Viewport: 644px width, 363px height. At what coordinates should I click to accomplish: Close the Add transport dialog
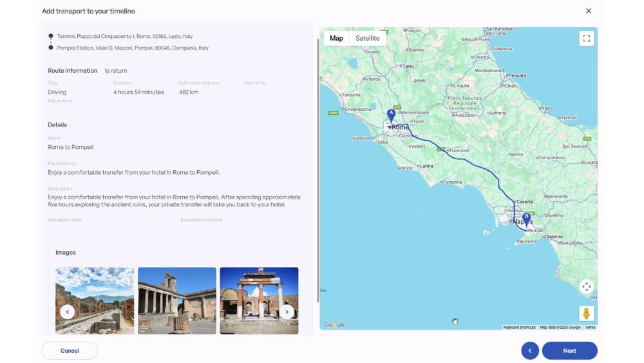coord(589,11)
